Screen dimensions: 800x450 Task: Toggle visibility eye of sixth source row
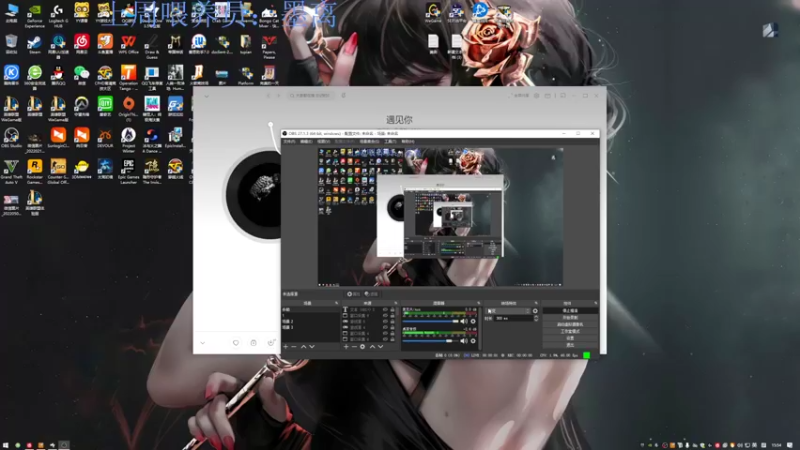point(385,339)
